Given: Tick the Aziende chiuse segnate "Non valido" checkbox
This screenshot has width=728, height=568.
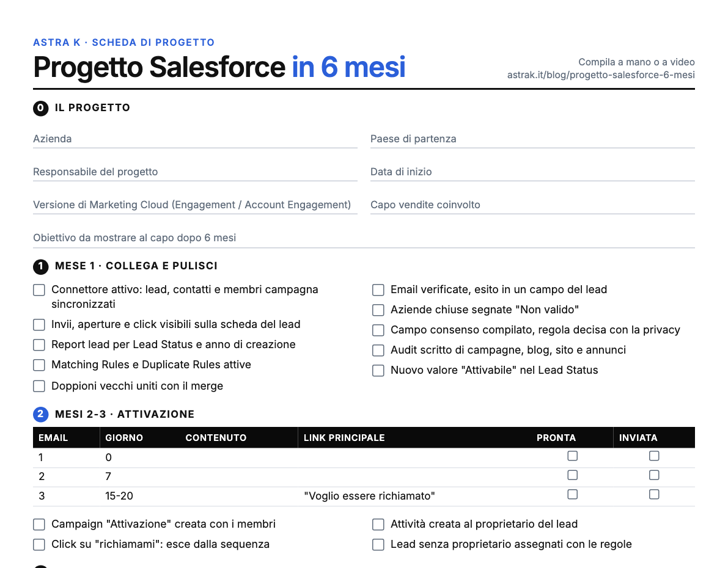Looking at the screenshot, I should pyautogui.click(x=378, y=310).
